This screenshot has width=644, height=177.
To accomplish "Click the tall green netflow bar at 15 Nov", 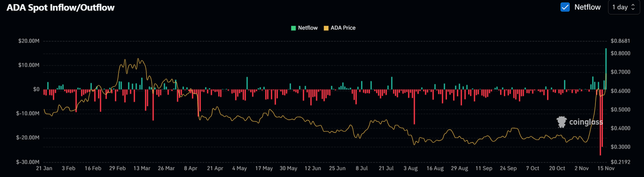I will point(606,69).
